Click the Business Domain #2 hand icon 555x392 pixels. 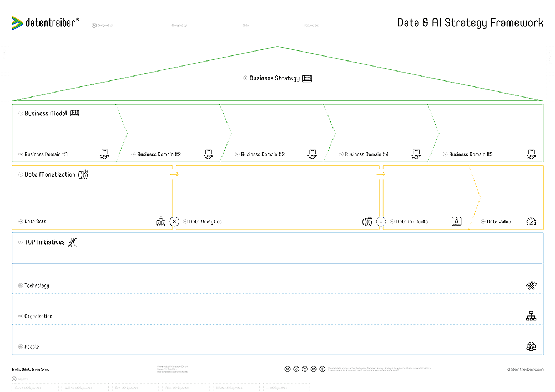[x=209, y=154]
